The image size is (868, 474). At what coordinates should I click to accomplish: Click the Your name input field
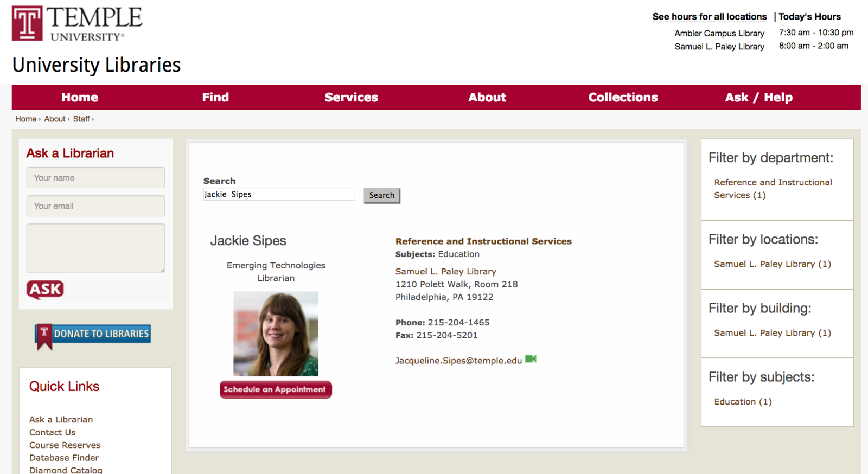pyautogui.click(x=95, y=178)
